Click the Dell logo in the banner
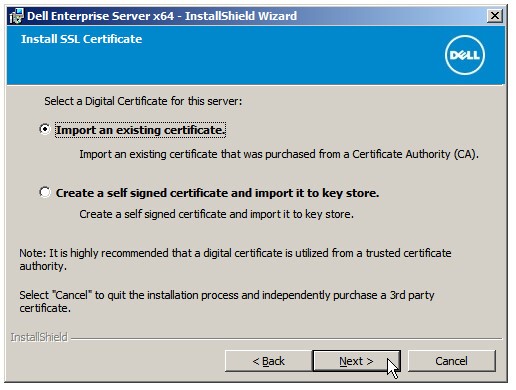The image size is (516, 390). click(x=465, y=55)
